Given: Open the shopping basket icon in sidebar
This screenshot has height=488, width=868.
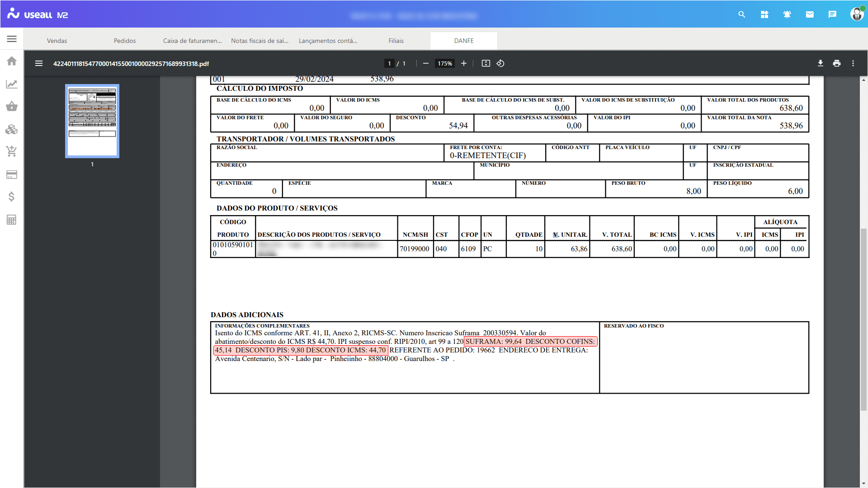Looking at the screenshot, I should [x=12, y=107].
